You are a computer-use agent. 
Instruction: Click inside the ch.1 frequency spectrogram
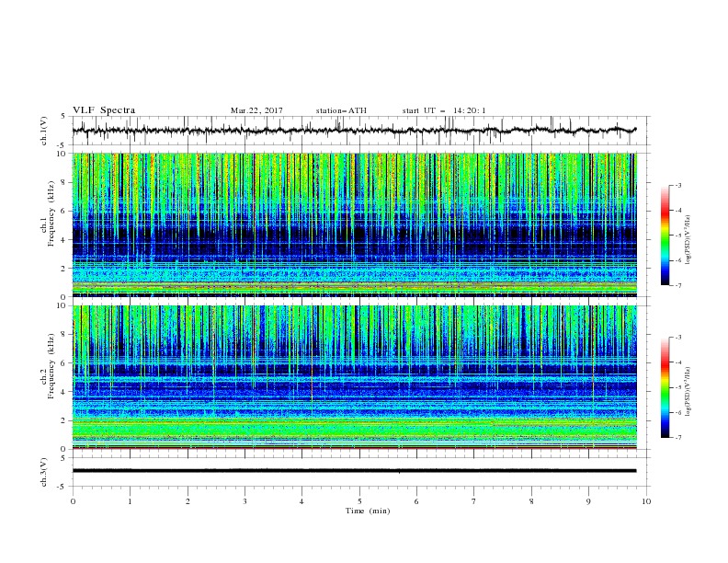(355, 224)
